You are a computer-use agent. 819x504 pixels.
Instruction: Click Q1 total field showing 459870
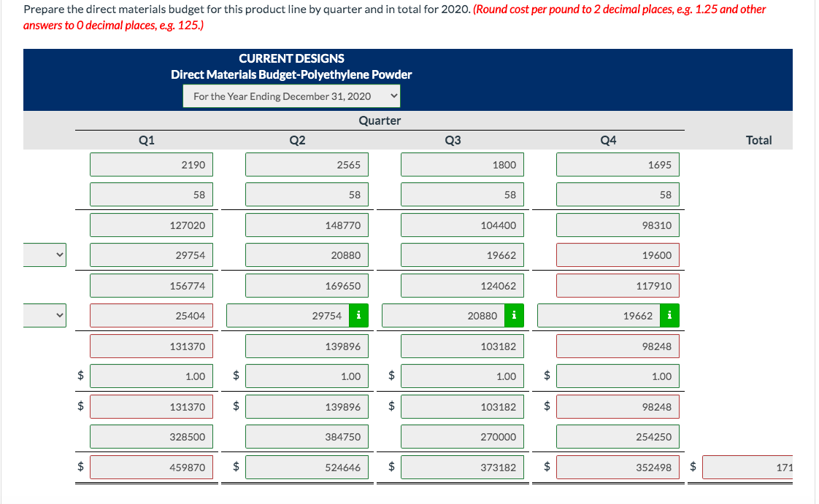(152, 468)
